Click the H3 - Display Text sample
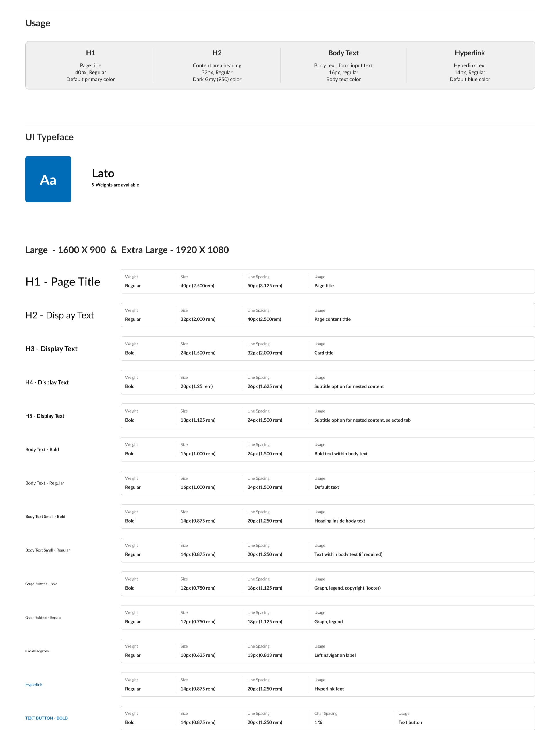The width and height of the screenshot is (560, 746). tap(51, 349)
